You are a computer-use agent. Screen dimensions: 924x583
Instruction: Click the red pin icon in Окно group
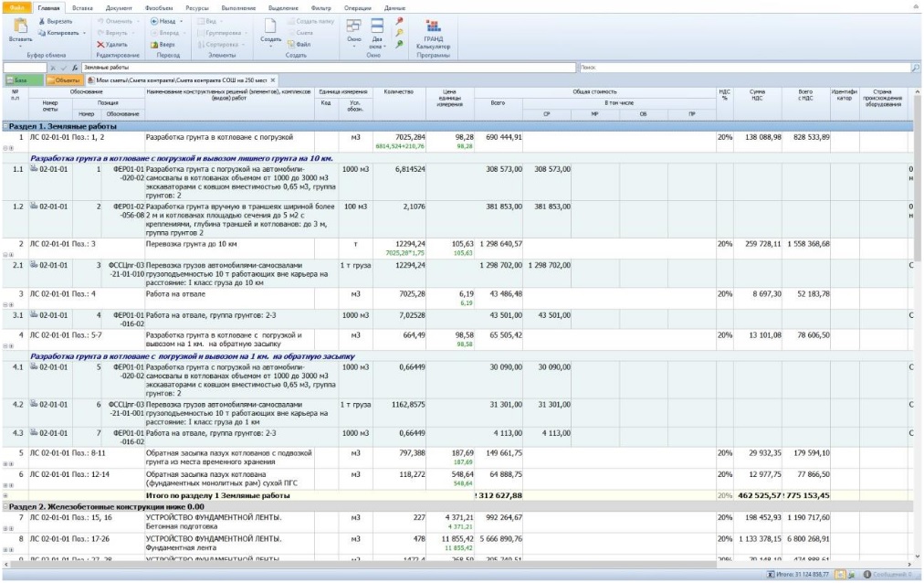400,20
